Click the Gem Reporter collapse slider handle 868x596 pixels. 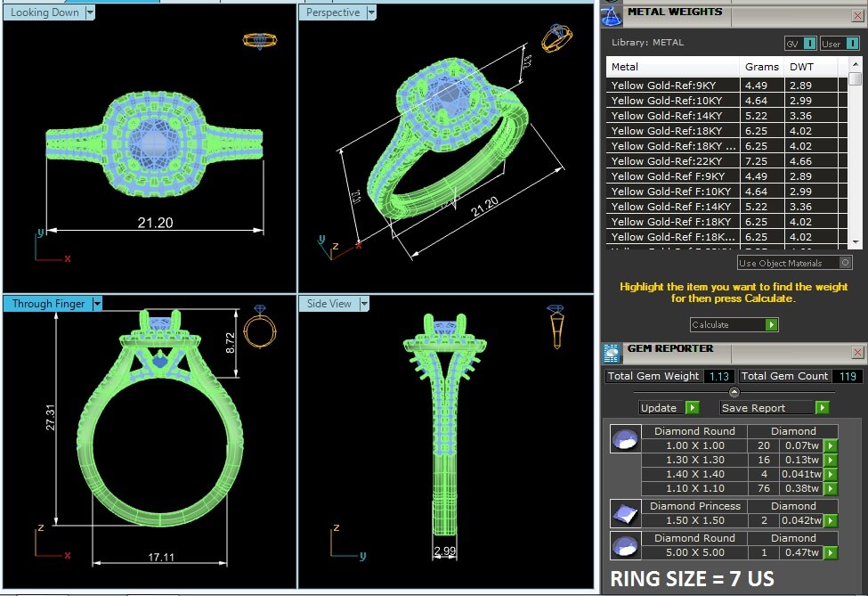[734, 392]
